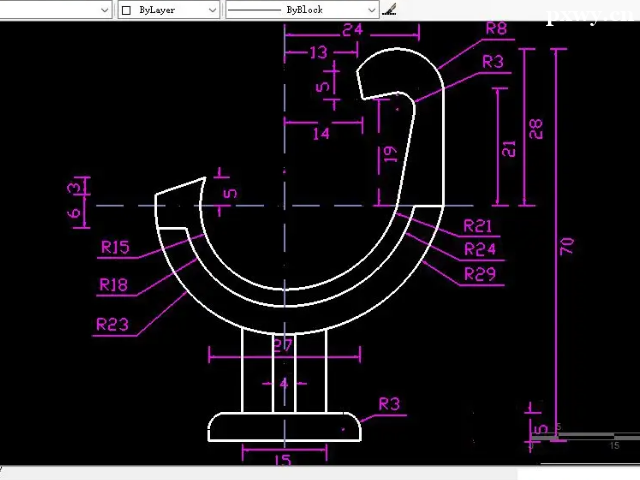The image size is (640, 480).
Task: Pick the R18 radius dimension label
Action: [x=113, y=285]
